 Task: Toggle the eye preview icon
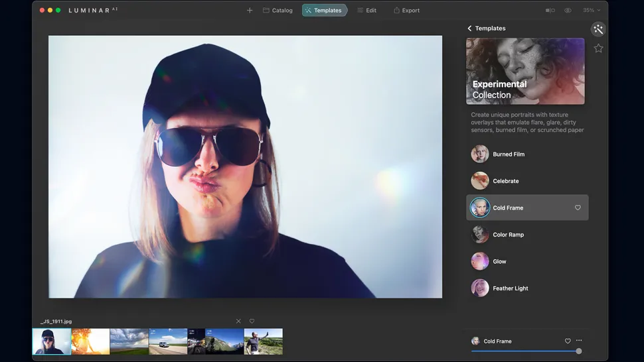click(x=568, y=11)
